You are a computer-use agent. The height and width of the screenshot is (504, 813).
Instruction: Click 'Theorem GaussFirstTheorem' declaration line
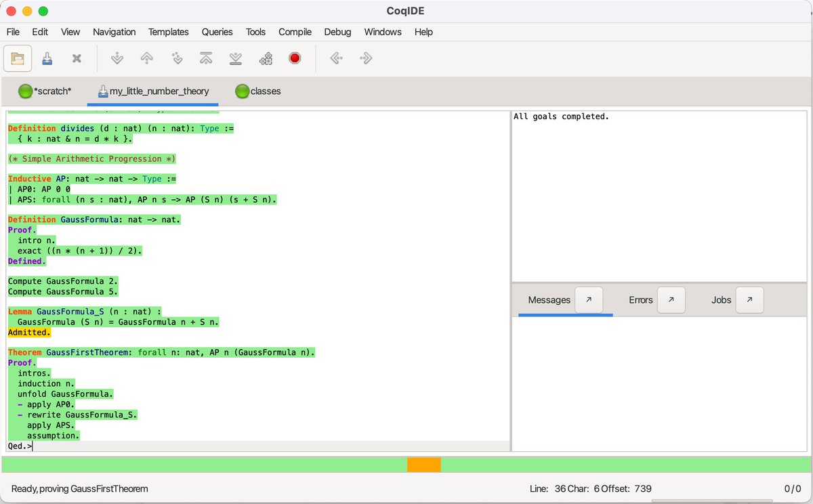[161, 353]
